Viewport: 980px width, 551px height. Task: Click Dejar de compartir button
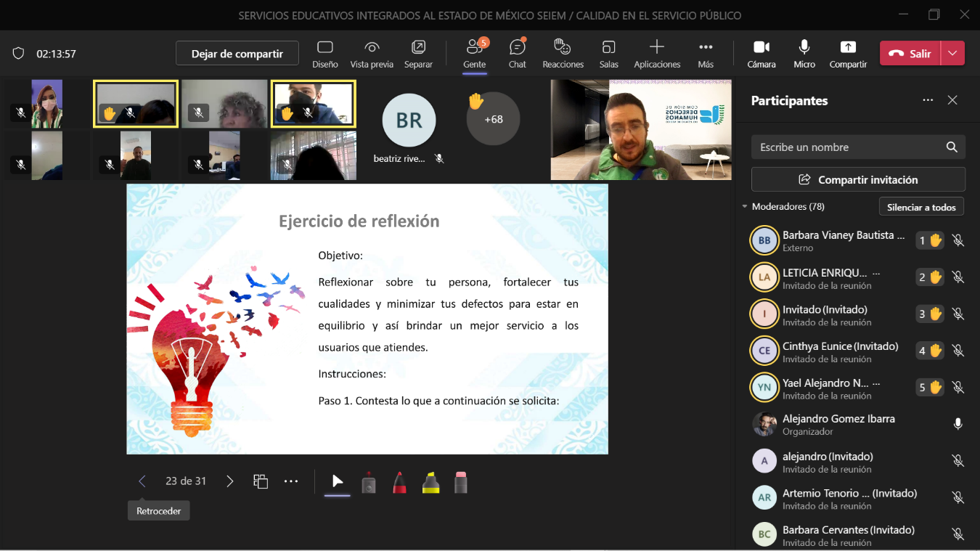point(237,54)
